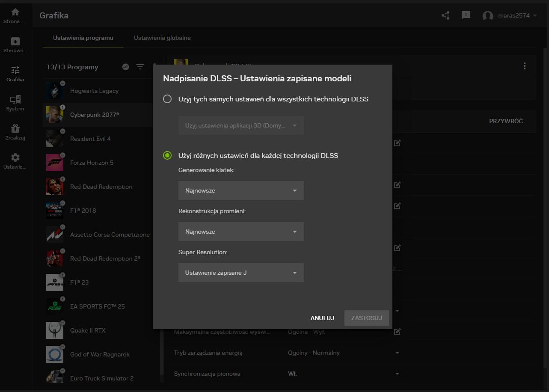Open the Sterowniki drivers icon
Viewport: 549px width, 392px height.
coord(15,42)
